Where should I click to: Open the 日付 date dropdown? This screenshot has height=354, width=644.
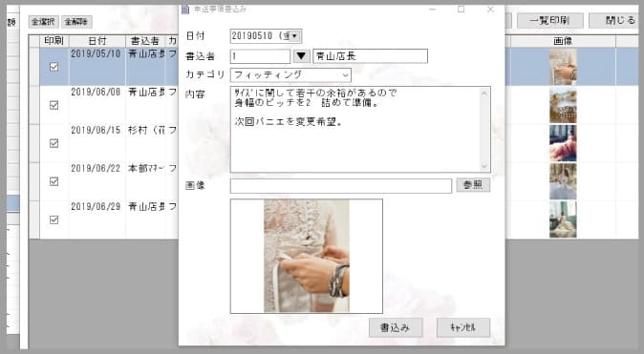coord(294,36)
